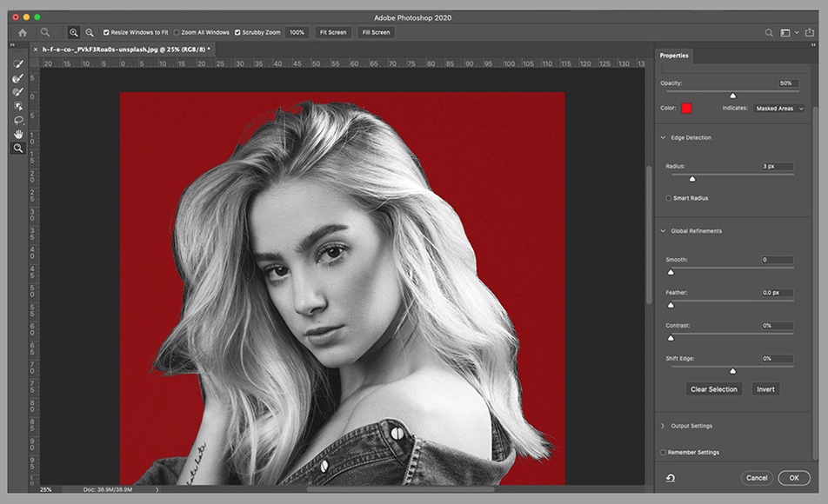828x504 pixels.
Task: Switch to the Properties tab
Action: pos(674,56)
